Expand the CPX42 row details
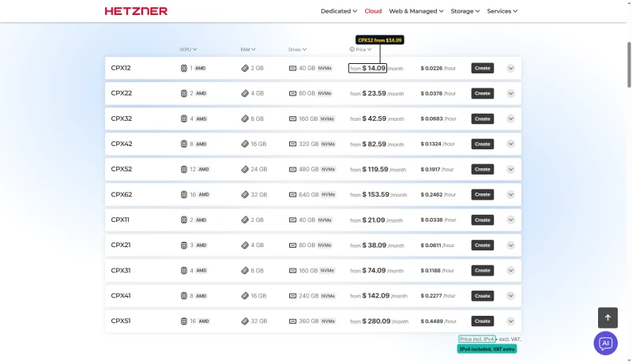 (x=510, y=144)
